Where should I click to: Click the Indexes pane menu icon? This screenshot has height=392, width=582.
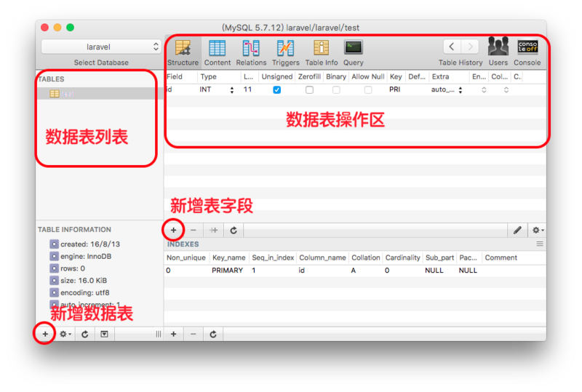point(540,244)
